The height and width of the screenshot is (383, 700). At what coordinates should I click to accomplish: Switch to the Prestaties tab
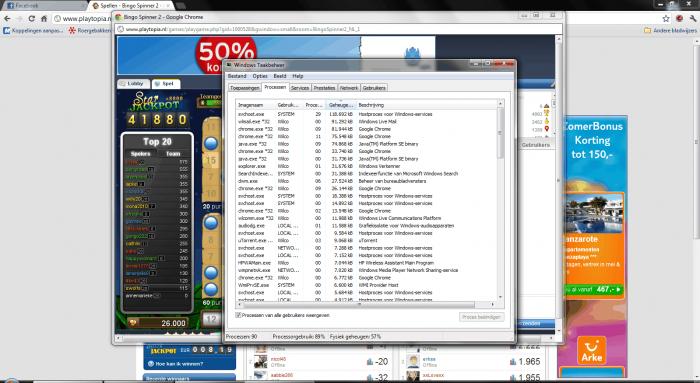[x=324, y=88]
